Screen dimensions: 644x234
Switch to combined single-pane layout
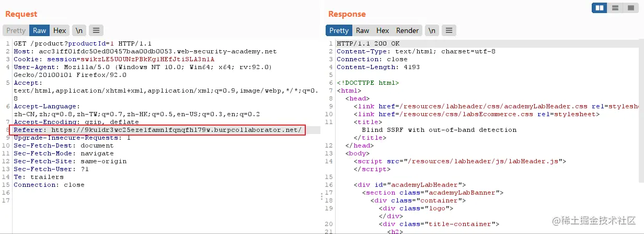point(630,8)
